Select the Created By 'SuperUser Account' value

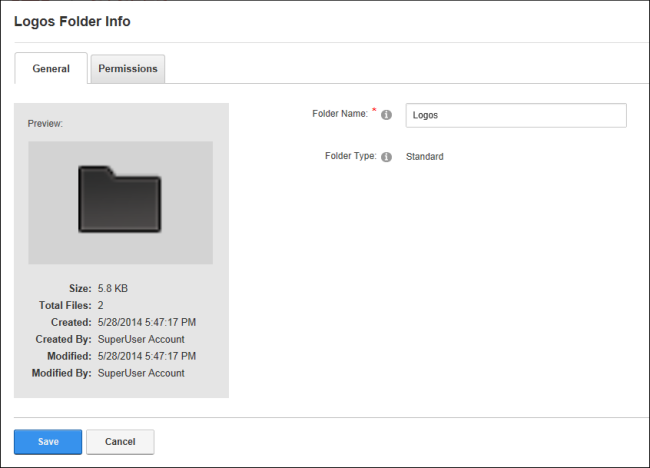(x=141, y=339)
